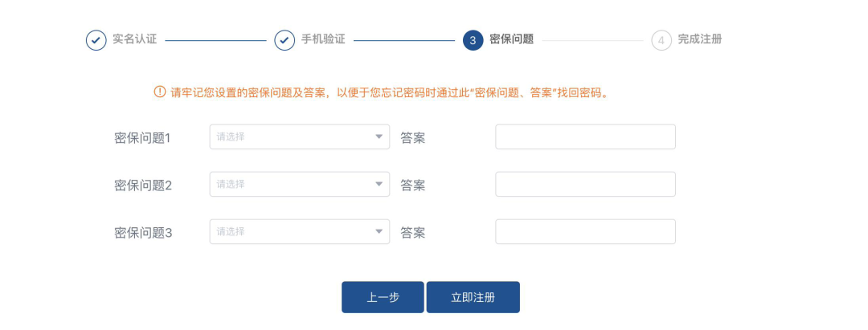Select the 实名认证 step label

click(134, 39)
